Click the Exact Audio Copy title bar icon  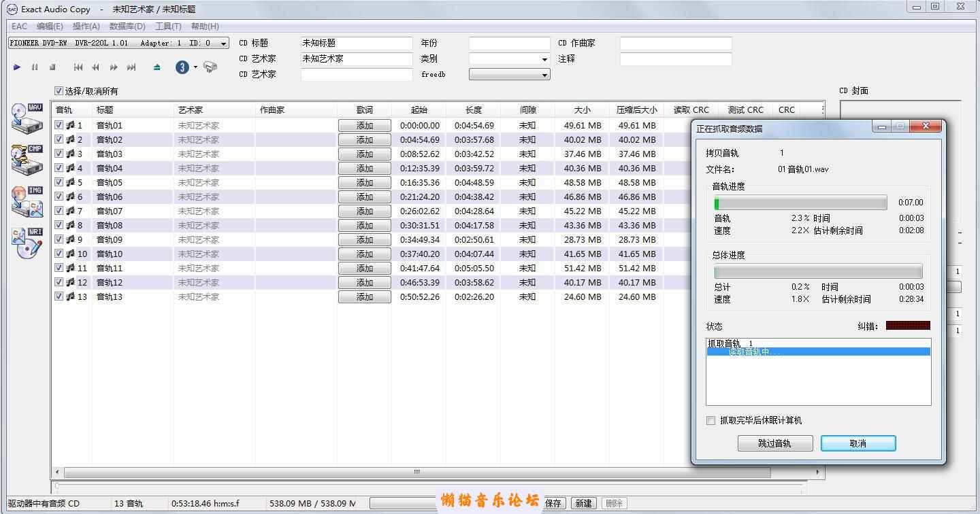click(x=12, y=9)
